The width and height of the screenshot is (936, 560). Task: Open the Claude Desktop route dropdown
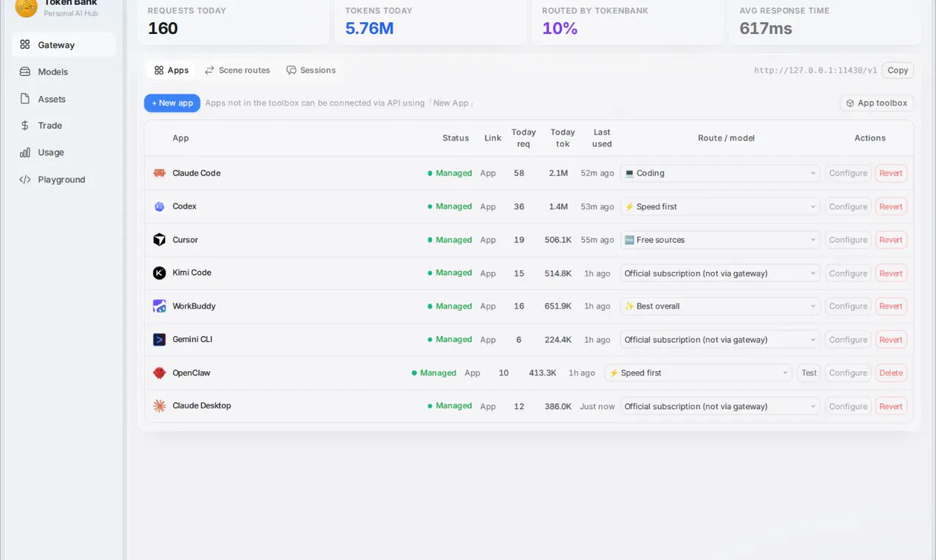pos(720,406)
